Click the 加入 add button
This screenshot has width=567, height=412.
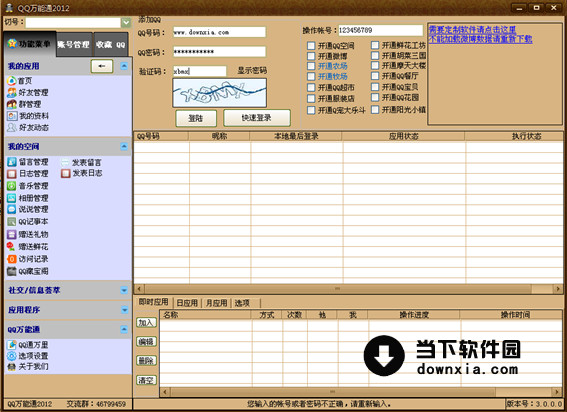[146, 323]
